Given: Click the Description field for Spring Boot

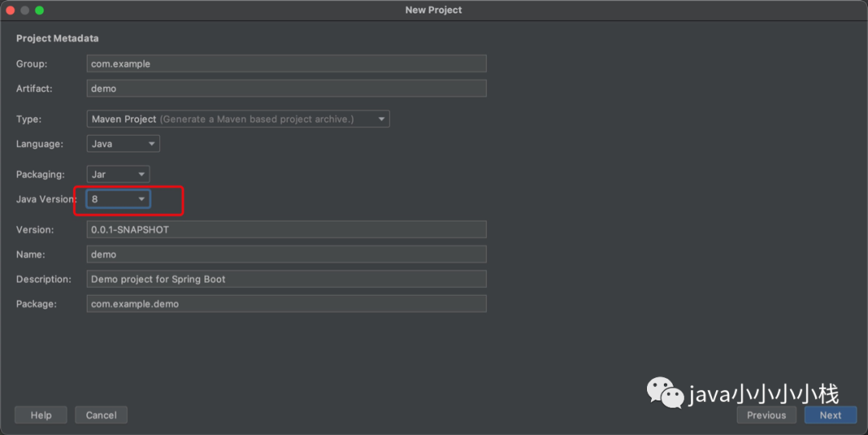Looking at the screenshot, I should coord(287,279).
